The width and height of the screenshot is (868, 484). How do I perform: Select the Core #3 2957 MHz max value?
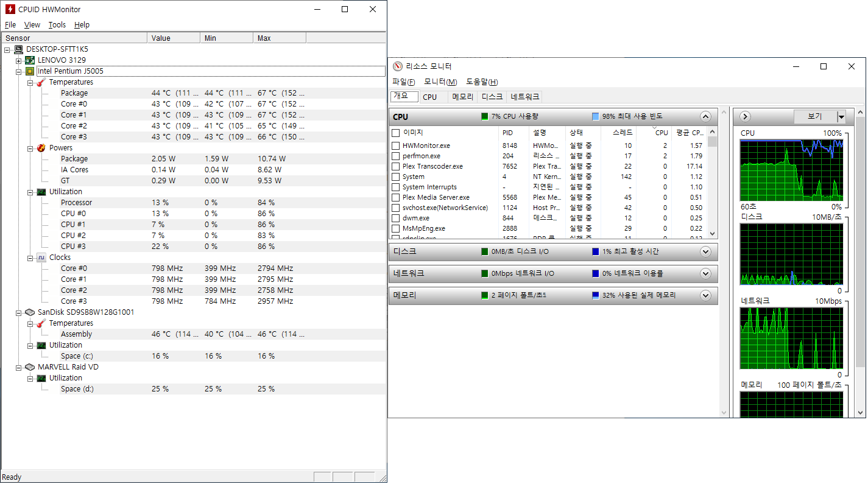(275, 301)
